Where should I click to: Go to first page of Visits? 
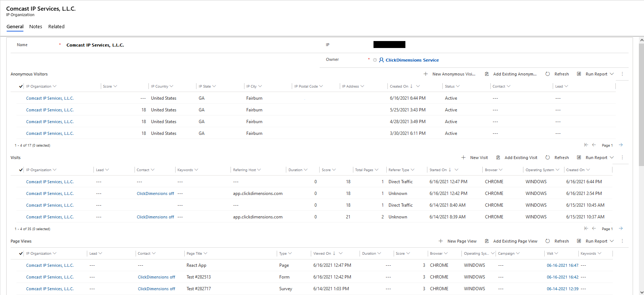click(586, 229)
